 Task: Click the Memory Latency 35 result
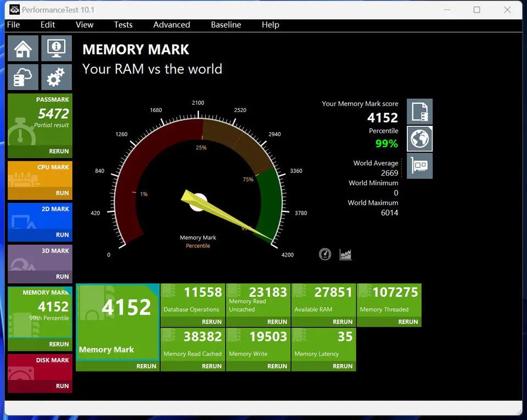pyautogui.click(x=324, y=345)
